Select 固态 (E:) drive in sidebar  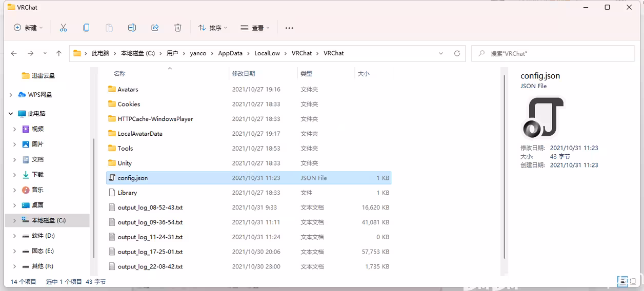click(x=43, y=251)
